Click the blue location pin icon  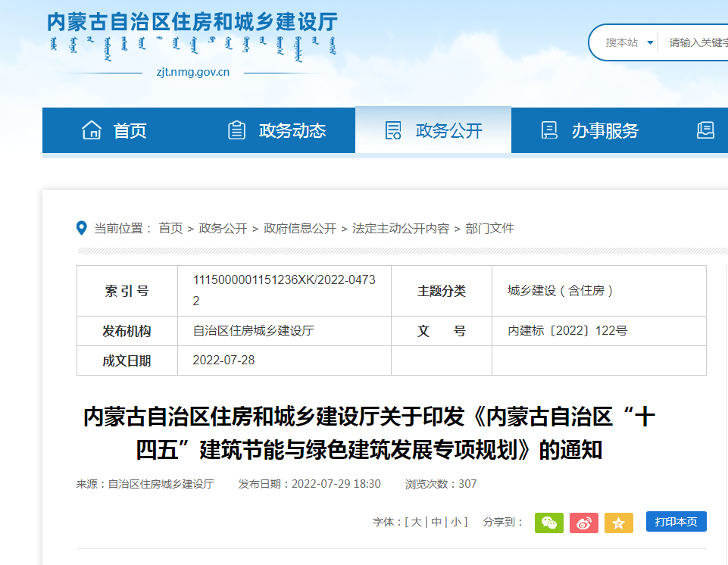pyautogui.click(x=82, y=228)
